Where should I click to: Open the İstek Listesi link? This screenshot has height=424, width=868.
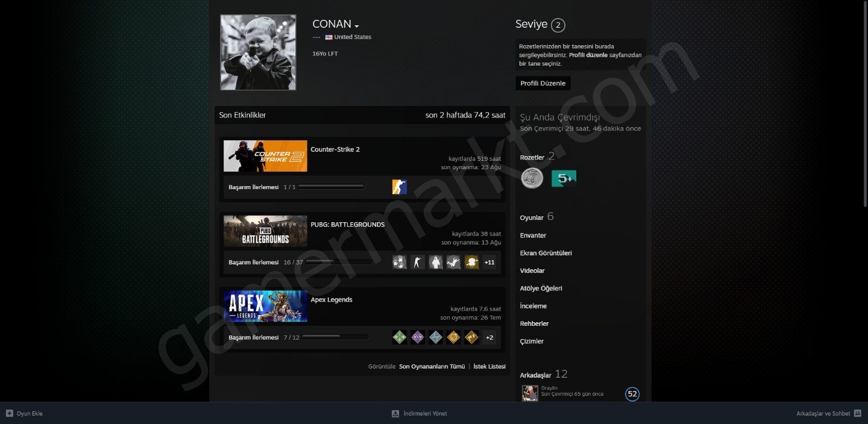point(489,366)
